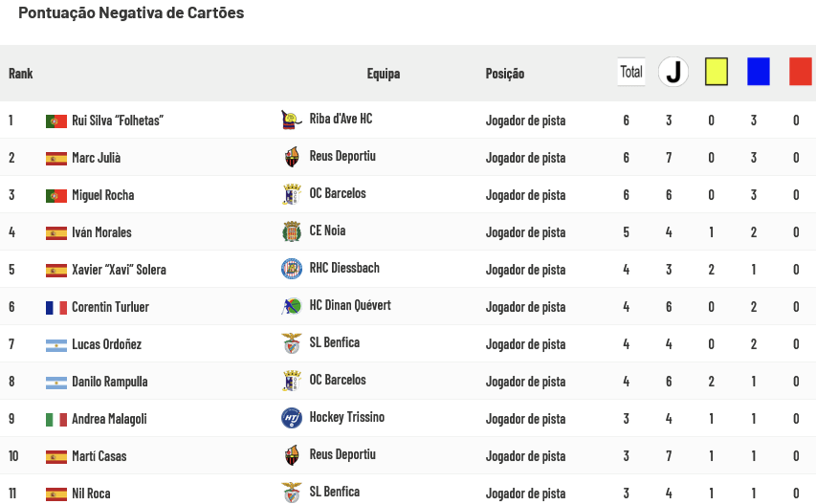Open the Reus Deportiu team link for Martí Casas
The image size is (816, 504).
point(342,454)
